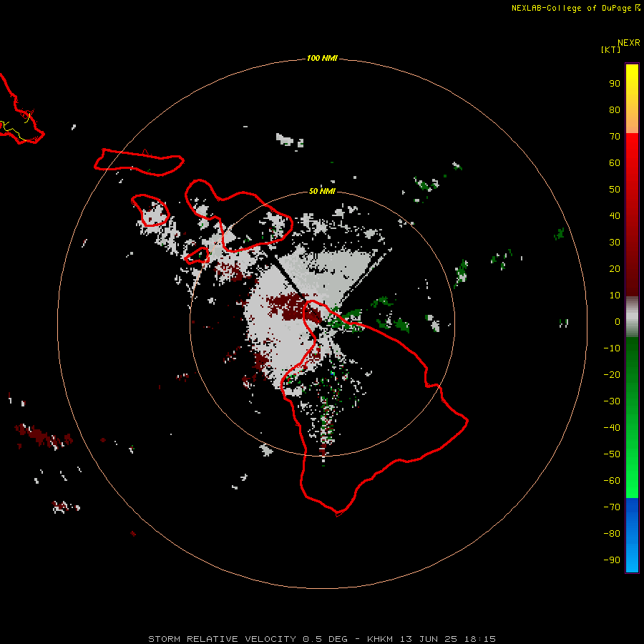This screenshot has height=644, width=644.
Task: Click the NEXR label above the color bar
Action: coord(629,43)
